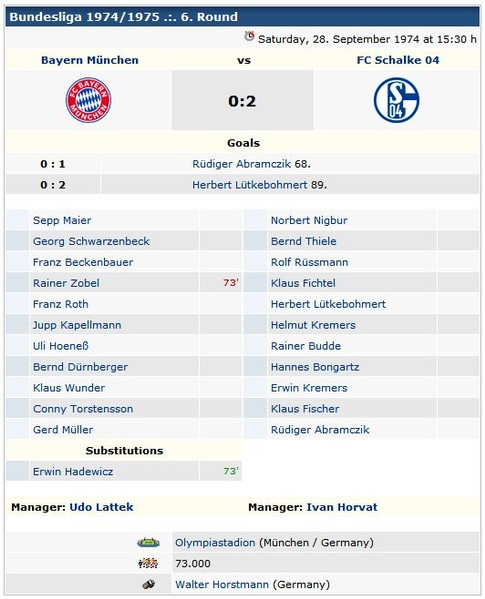View substitute Erwin Hadewicz's profile
This screenshot has width=485, height=599.
[x=73, y=472]
